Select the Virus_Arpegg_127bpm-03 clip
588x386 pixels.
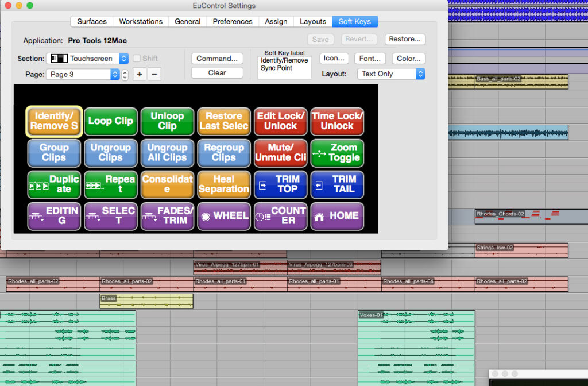tap(334, 268)
